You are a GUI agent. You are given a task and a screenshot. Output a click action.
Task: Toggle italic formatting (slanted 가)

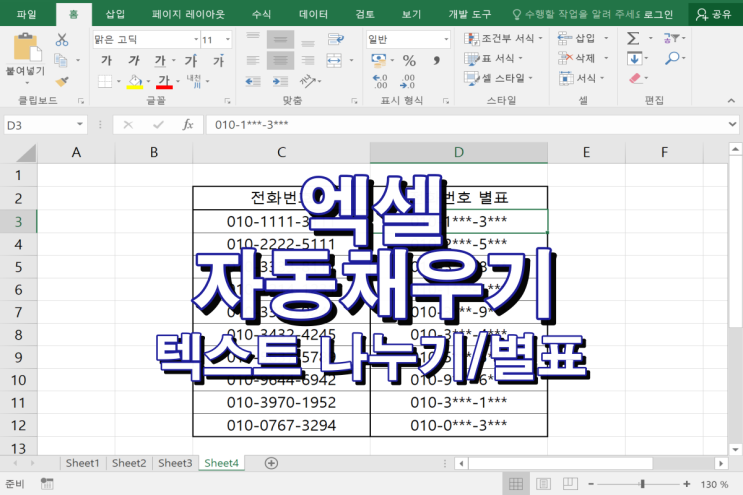134,60
